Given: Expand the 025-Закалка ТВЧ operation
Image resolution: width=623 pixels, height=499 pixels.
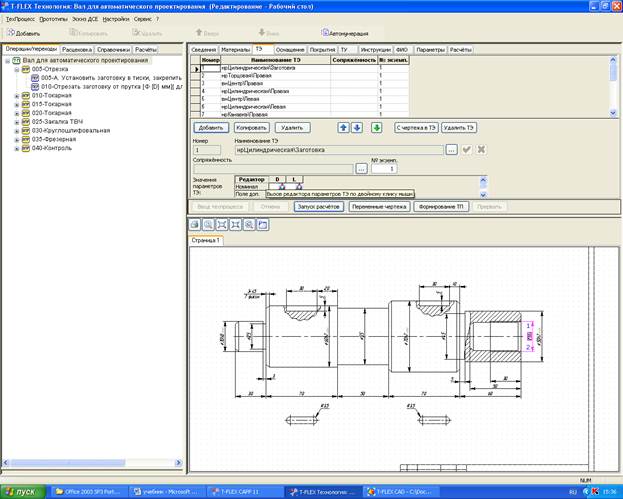Looking at the screenshot, I should pyautogui.click(x=17, y=122).
